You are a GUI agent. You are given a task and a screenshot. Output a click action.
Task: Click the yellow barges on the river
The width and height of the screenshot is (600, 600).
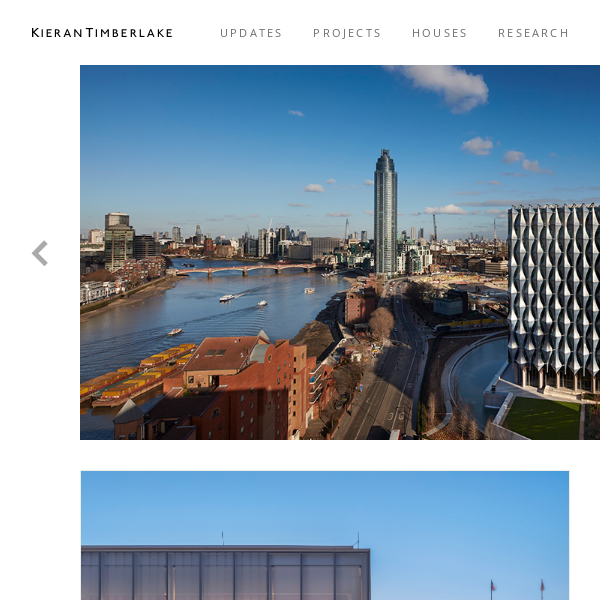(138, 375)
